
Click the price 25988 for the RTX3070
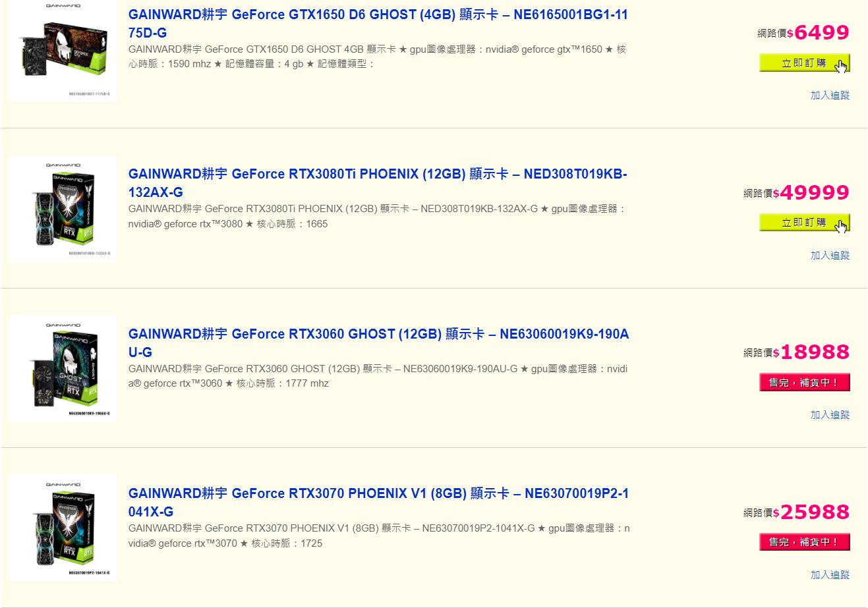[x=815, y=512]
